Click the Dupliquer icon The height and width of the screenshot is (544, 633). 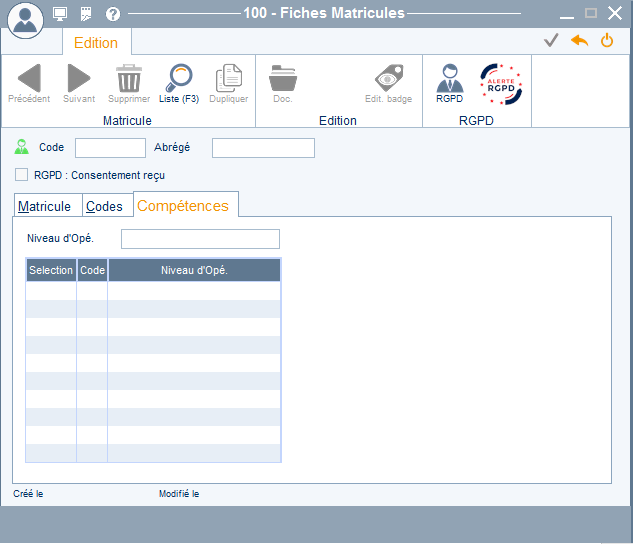tap(229, 84)
